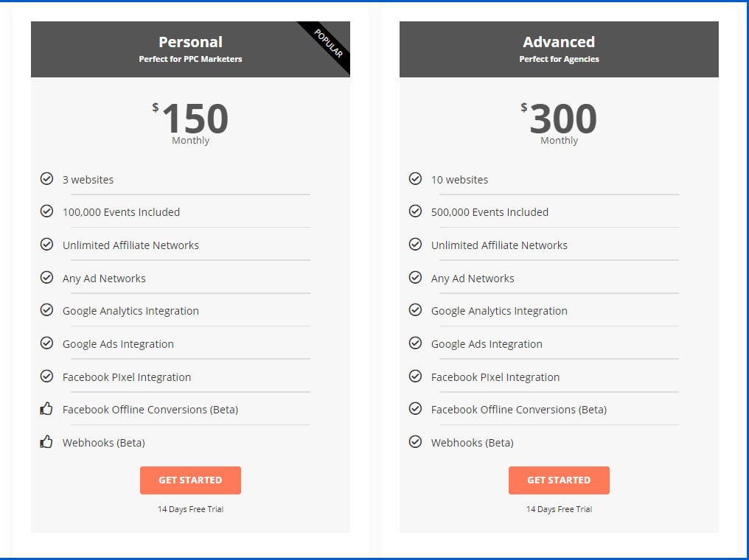The width and height of the screenshot is (749, 560).
Task: Click the check icon for 500,000 Events Included
Action: coord(416,211)
